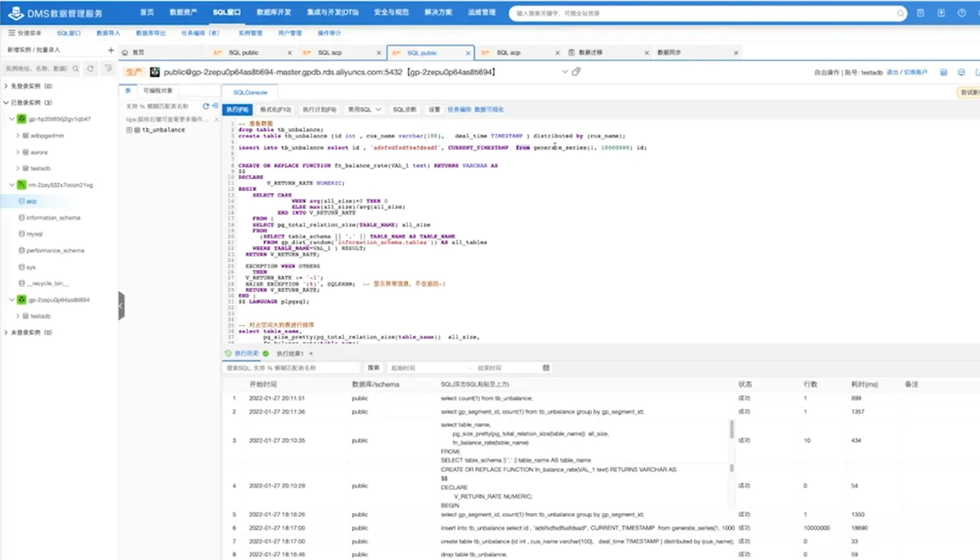Open the 安全与规范 top menu
The width and height of the screenshot is (980, 560).
coord(391,13)
